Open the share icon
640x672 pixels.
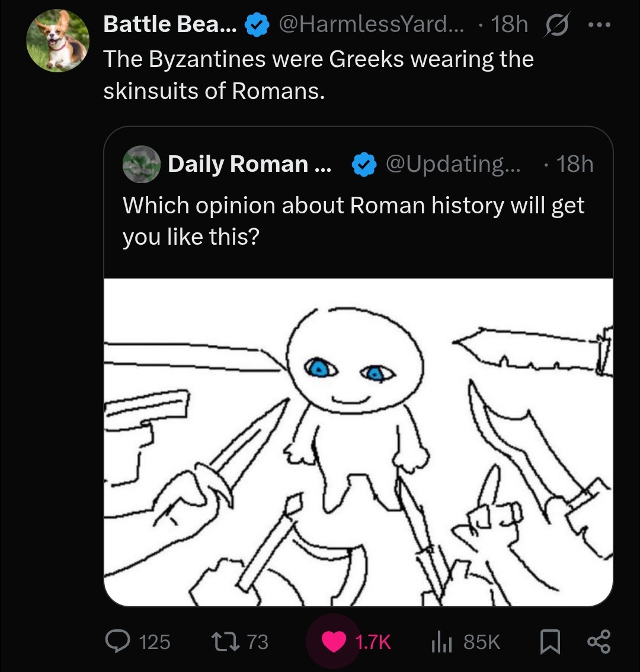coord(599,641)
